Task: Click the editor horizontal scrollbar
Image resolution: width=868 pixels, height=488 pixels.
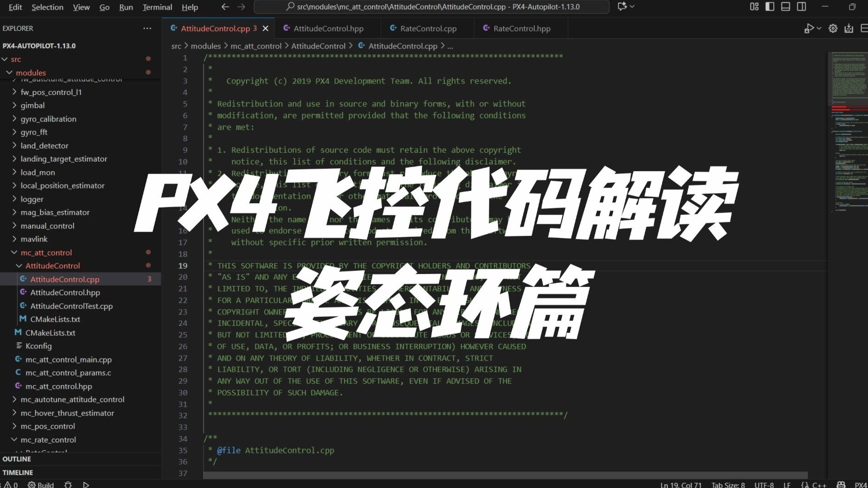Action: pyautogui.click(x=505, y=475)
